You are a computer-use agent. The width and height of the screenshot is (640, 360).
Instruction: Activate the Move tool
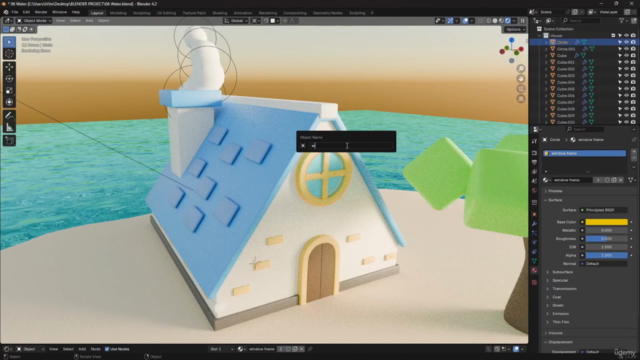[x=9, y=67]
